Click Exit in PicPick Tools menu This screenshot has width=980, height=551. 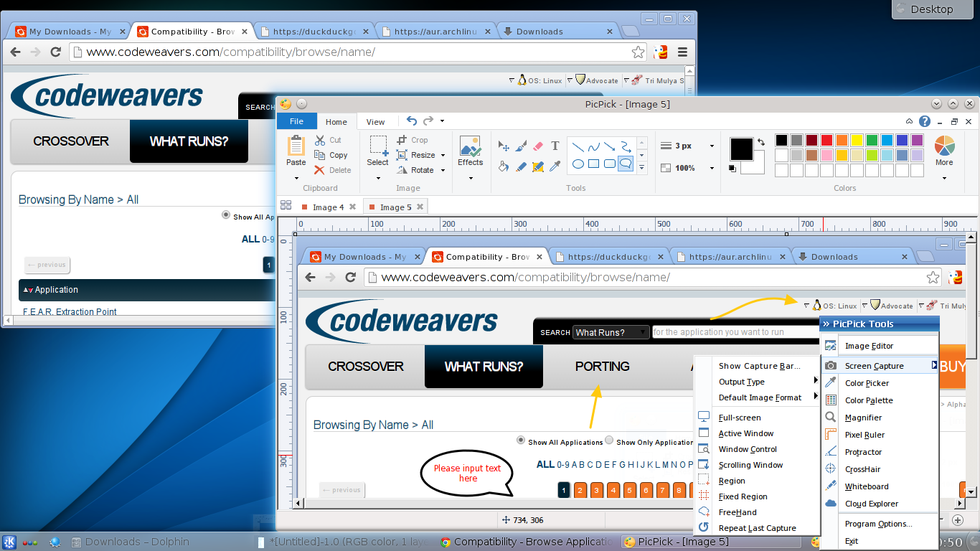click(x=880, y=541)
